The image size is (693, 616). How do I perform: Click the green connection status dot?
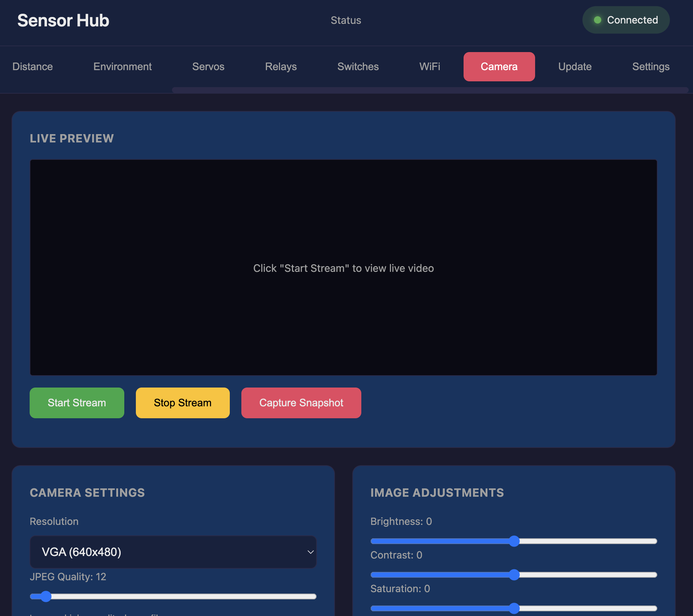click(598, 20)
